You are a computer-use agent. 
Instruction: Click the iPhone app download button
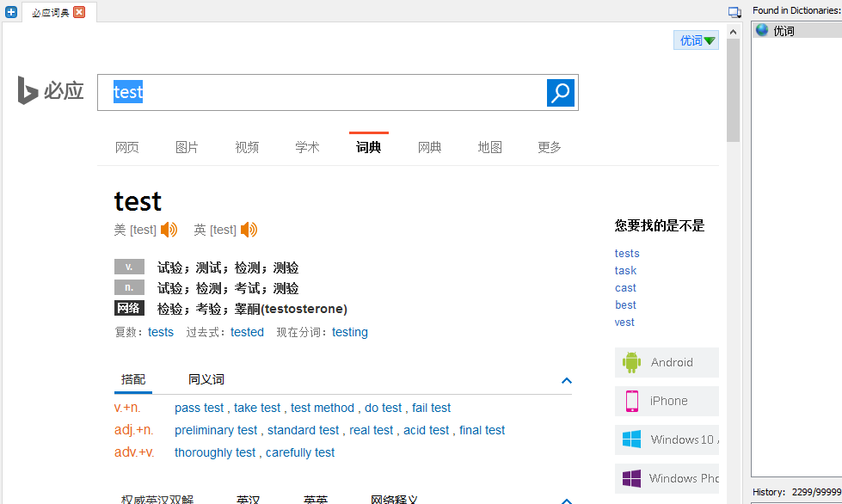[x=667, y=401]
